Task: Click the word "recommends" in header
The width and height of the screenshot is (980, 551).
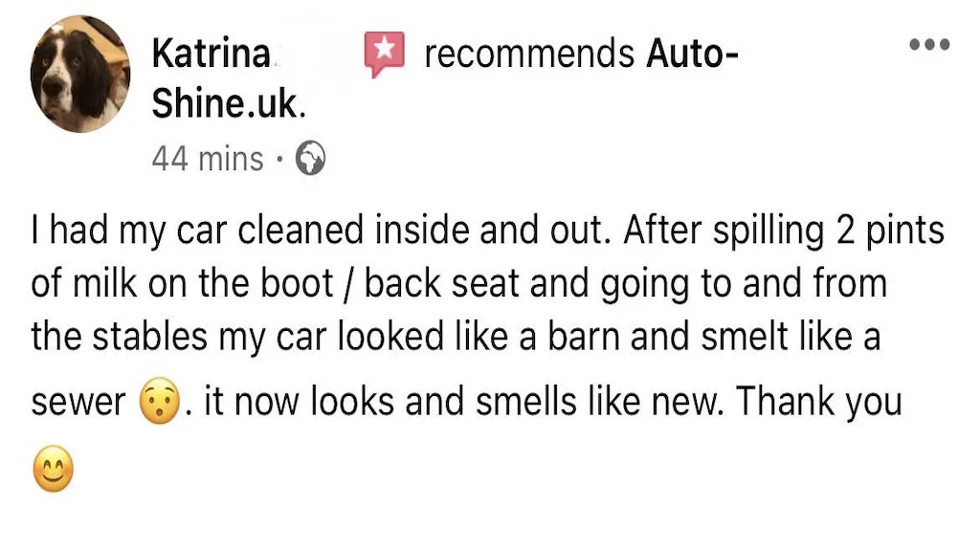Action: [x=529, y=54]
